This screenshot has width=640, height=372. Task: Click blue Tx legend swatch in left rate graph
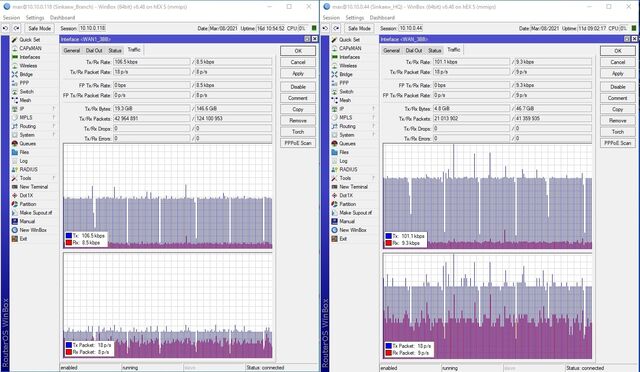click(x=69, y=236)
